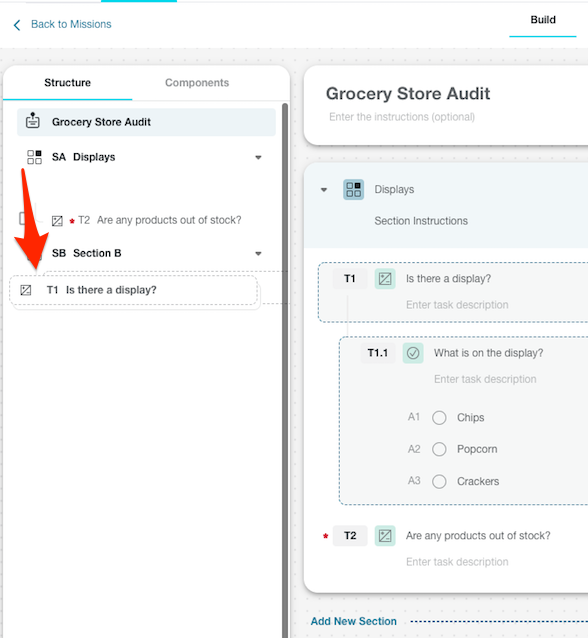Select the Chips answer radio button
Screen dimensions: 588x638
(439, 417)
